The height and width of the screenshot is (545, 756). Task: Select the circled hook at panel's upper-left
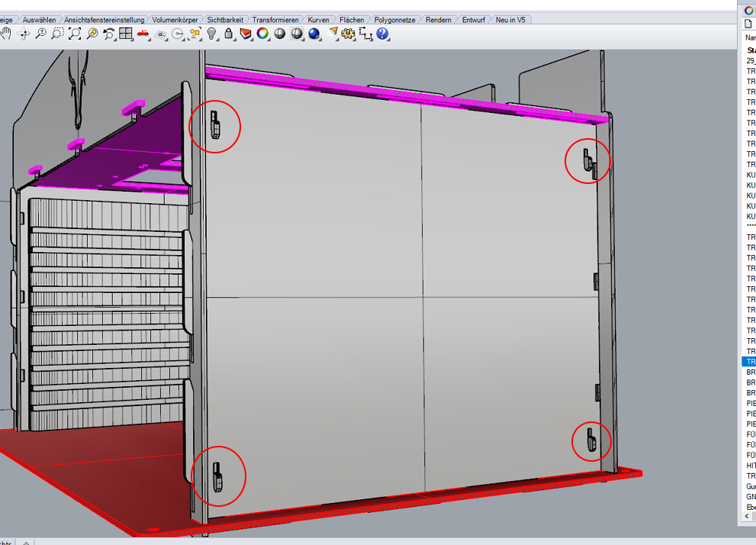[x=216, y=124]
